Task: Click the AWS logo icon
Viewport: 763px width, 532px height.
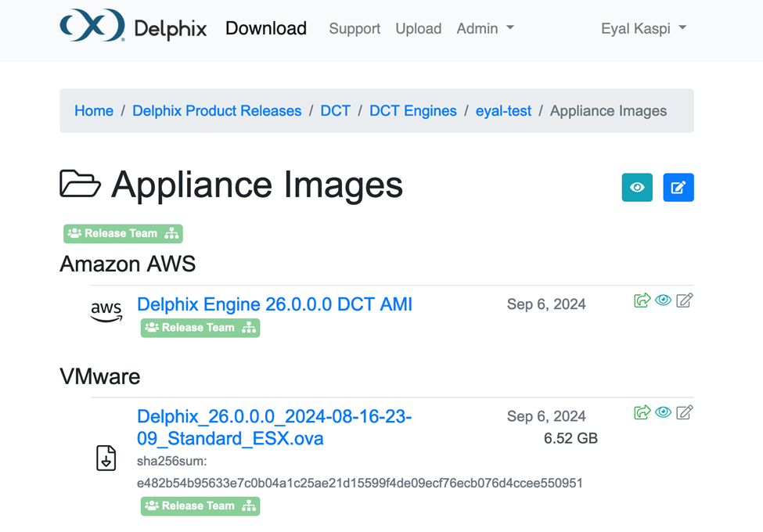Action: point(106,311)
